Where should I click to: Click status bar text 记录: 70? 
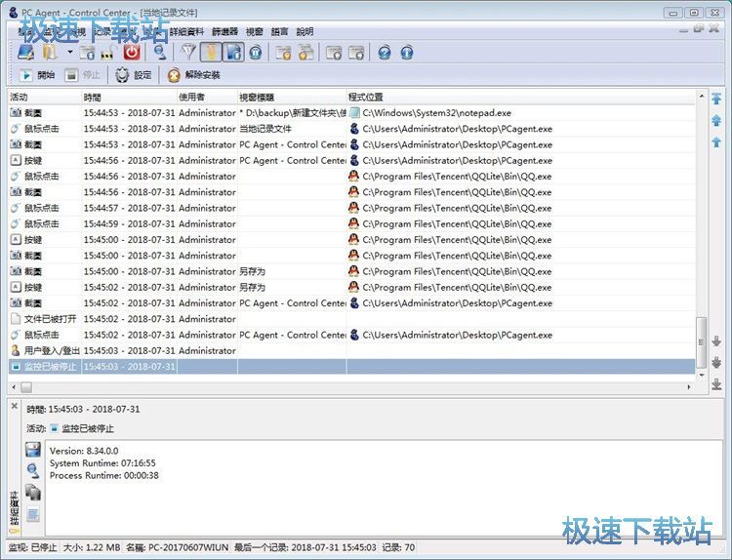[398, 547]
